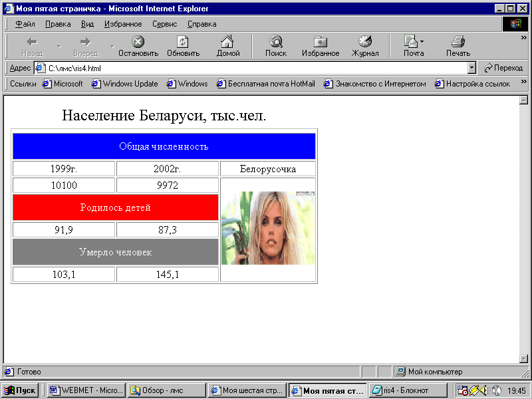Viewport: 532px width, 399px height.
Task: Open the Файл menu
Action: 25,24
